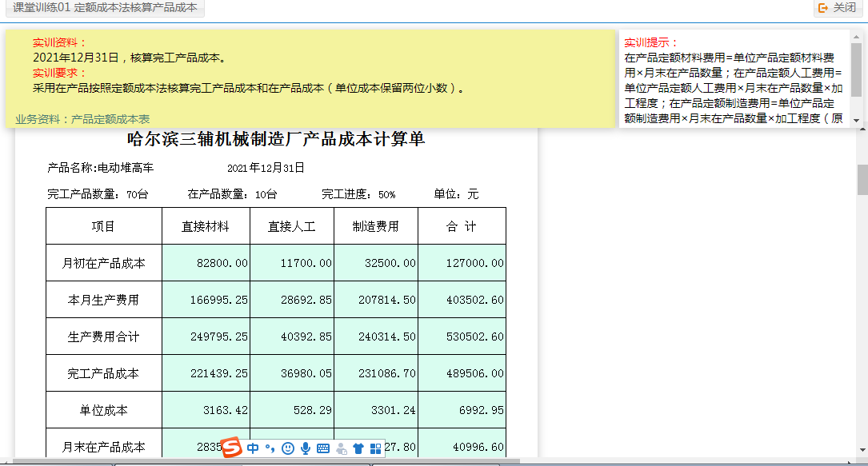Select the 本月生产费用 direct labor cell 28692.85
This screenshot has width=868, height=466.
click(x=292, y=300)
